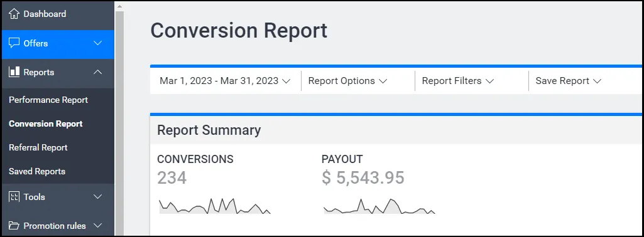The image size is (644, 237).
Task: Click the Conversions sparkline chart
Action: [215, 206]
